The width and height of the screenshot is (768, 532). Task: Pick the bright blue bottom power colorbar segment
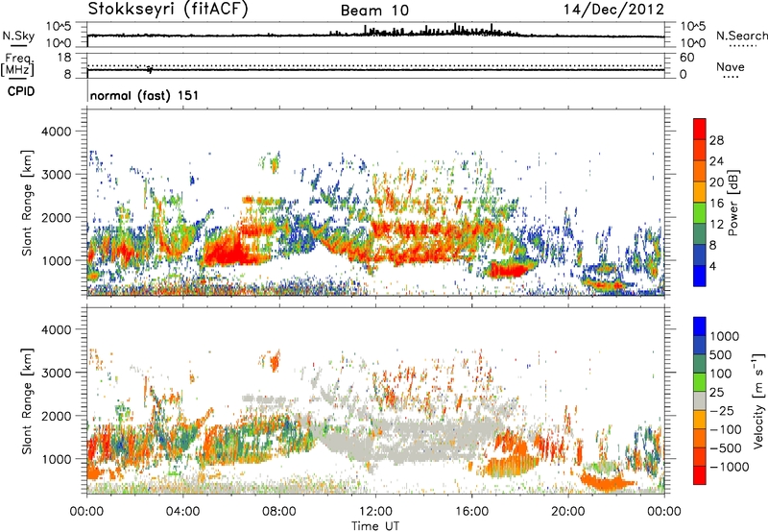point(700,277)
